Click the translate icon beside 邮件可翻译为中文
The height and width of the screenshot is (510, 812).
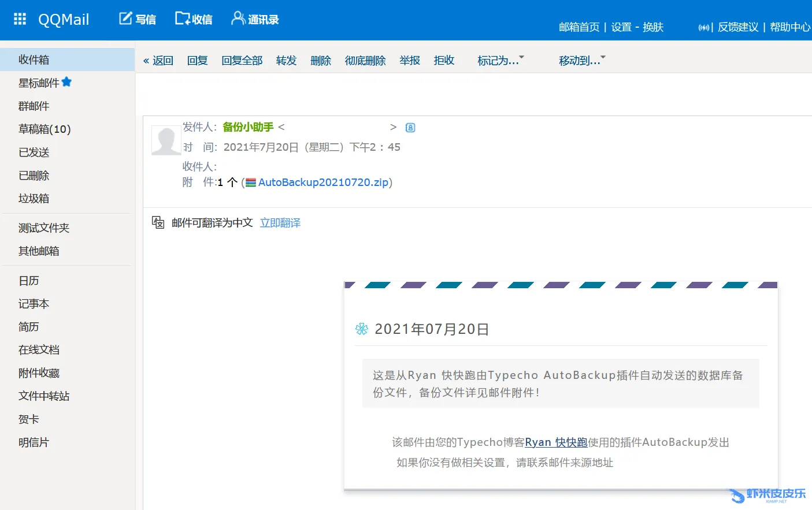[158, 222]
